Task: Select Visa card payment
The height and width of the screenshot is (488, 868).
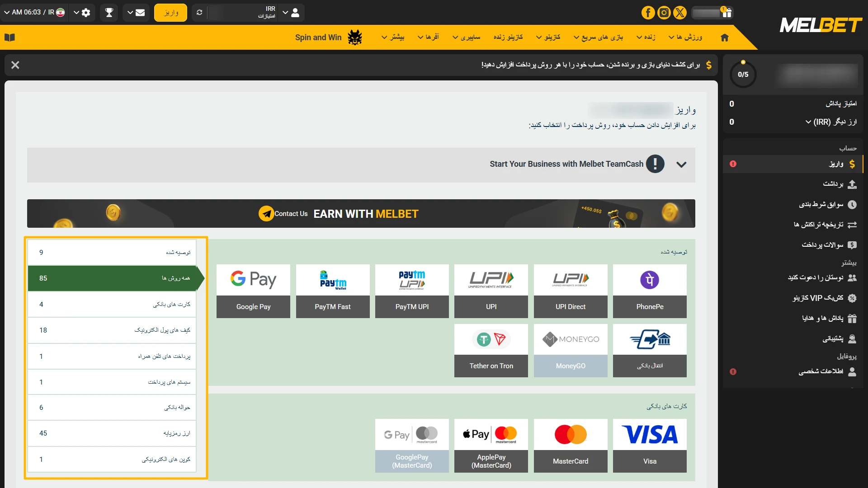Action: coord(650,446)
